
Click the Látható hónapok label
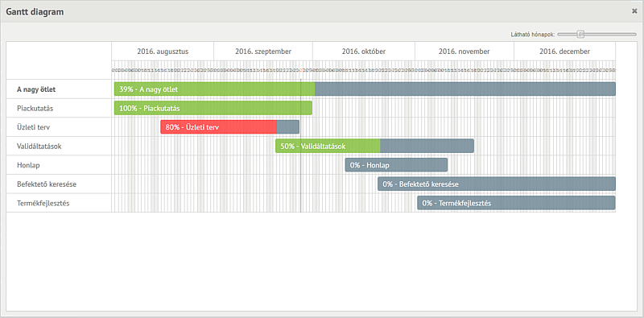[533, 35]
